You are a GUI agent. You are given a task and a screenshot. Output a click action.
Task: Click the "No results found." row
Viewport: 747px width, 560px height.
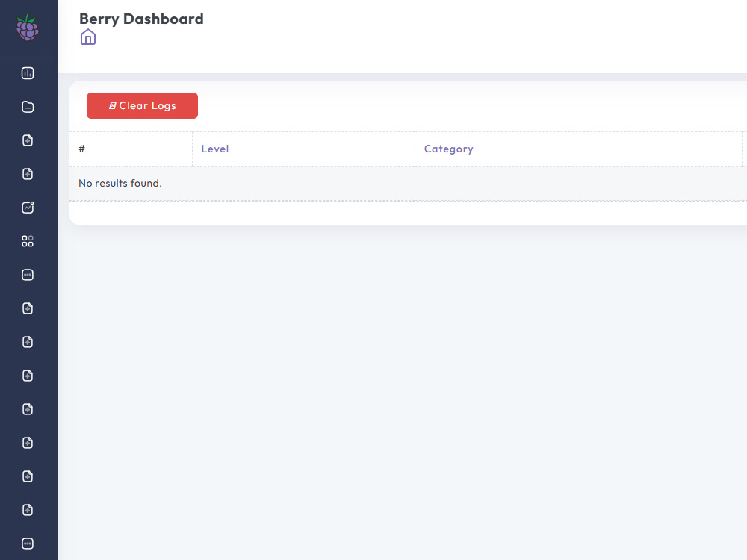(x=408, y=184)
